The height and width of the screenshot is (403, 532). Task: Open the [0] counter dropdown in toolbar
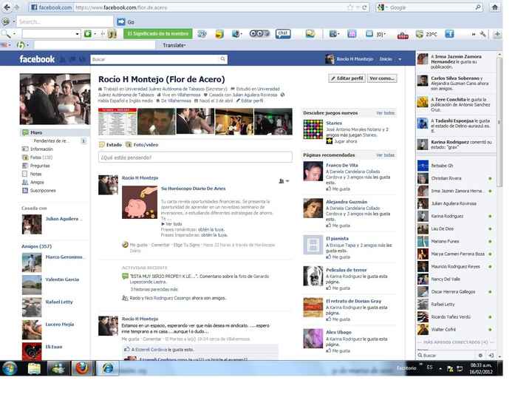(x=382, y=34)
